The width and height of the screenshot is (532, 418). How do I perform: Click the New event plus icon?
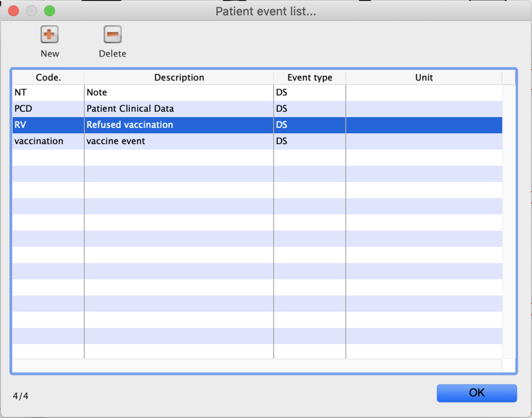[x=50, y=35]
